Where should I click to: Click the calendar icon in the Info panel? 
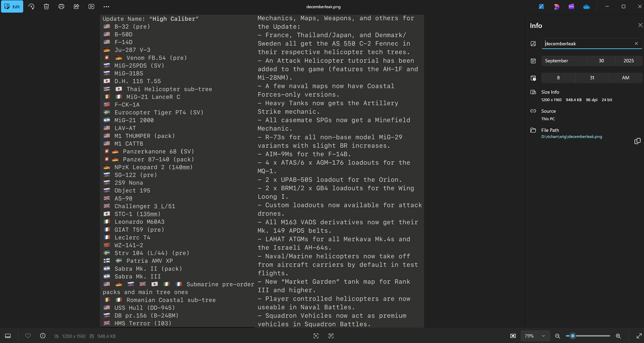(x=533, y=61)
